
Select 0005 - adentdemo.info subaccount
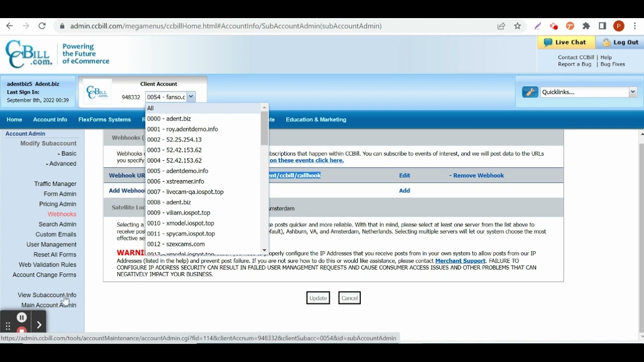tap(203, 171)
